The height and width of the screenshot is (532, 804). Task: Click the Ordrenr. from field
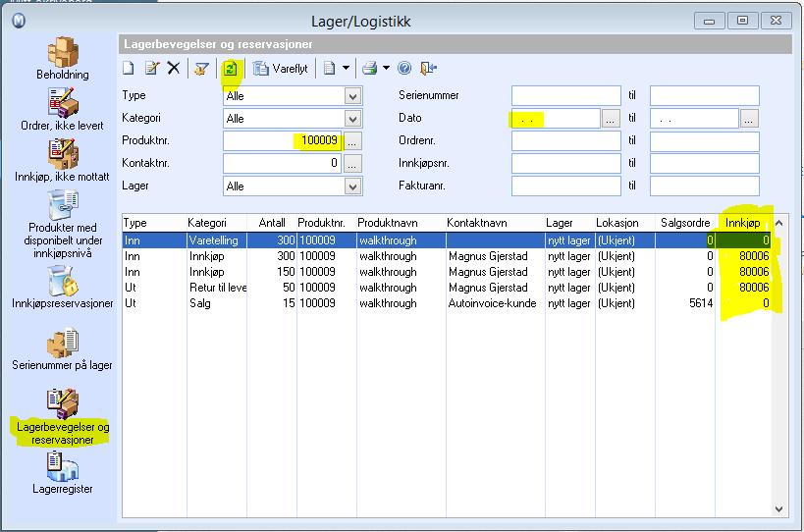point(566,141)
